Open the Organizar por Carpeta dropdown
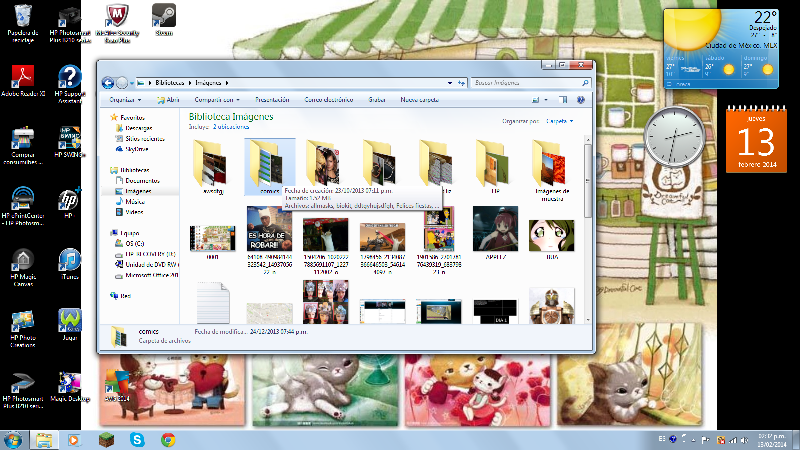The width and height of the screenshot is (800, 450). click(x=560, y=121)
